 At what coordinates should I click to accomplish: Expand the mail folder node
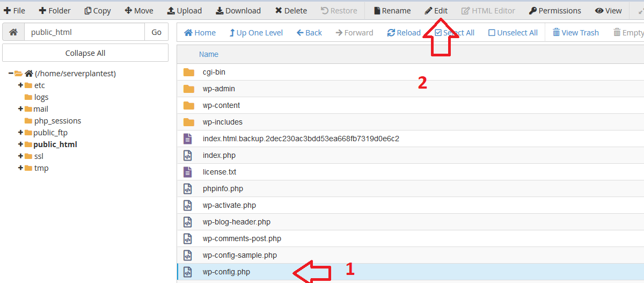(x=21, y=109)
